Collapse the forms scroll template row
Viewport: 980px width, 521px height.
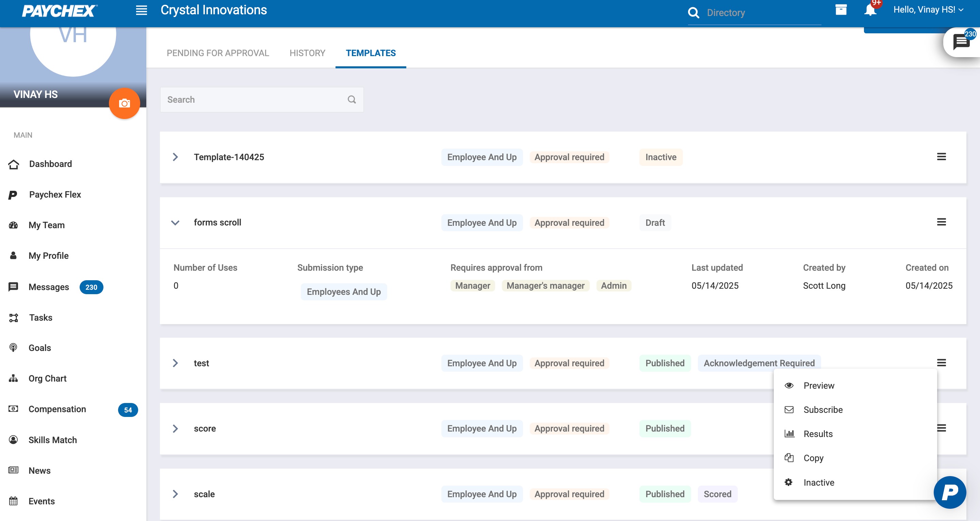pyautogui.click(x=175, y=222)
